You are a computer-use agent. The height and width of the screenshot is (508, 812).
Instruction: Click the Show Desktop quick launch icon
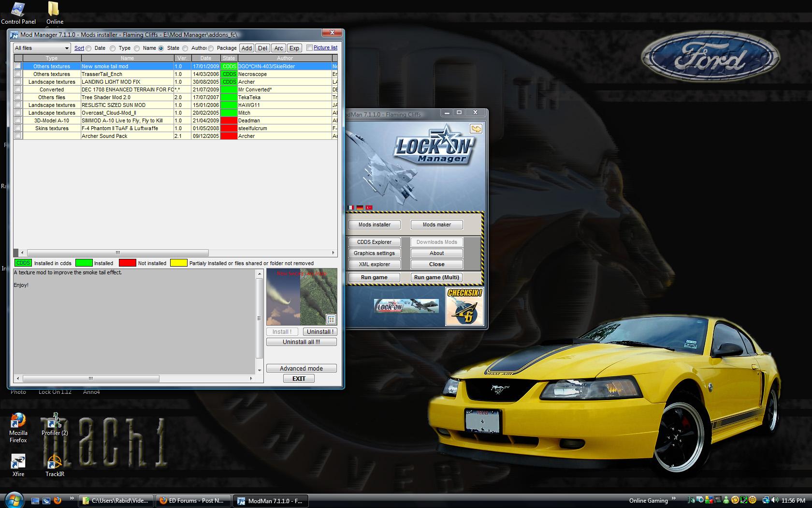[x=35, y=501]
